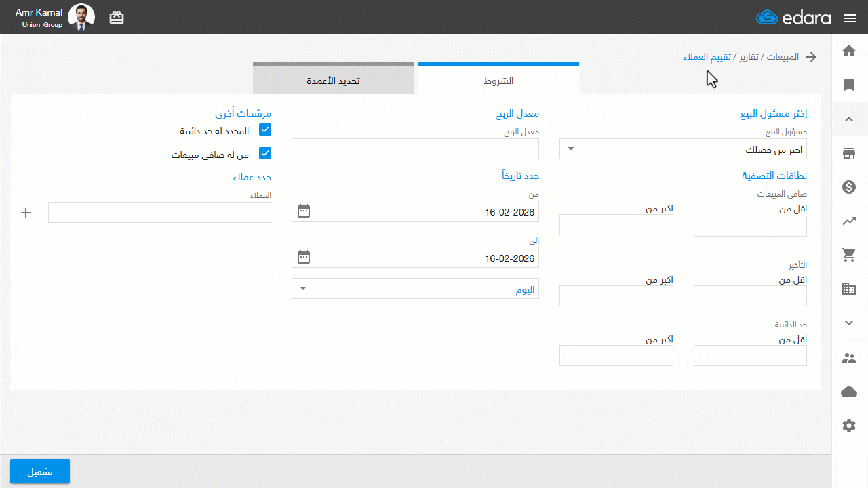Expand the sidebar with the down chevron
Viewport: 868px width, 488px height.
tap(849, 323)
